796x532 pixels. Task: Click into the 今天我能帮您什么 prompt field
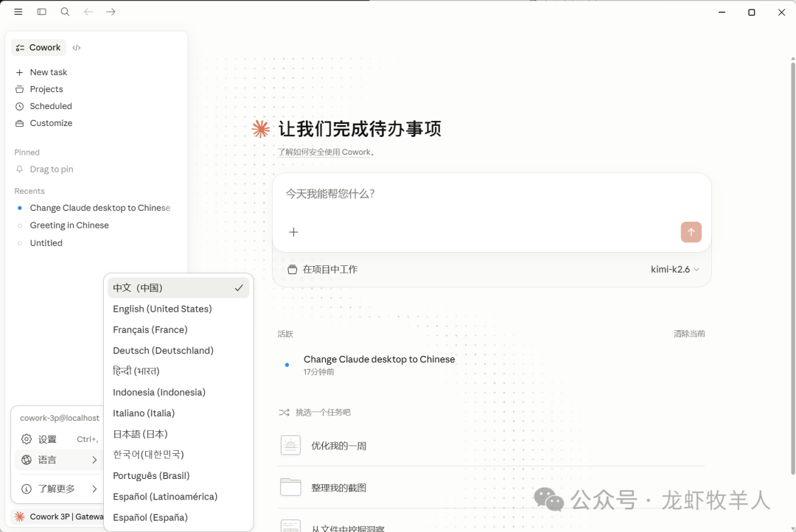point(492,194)
